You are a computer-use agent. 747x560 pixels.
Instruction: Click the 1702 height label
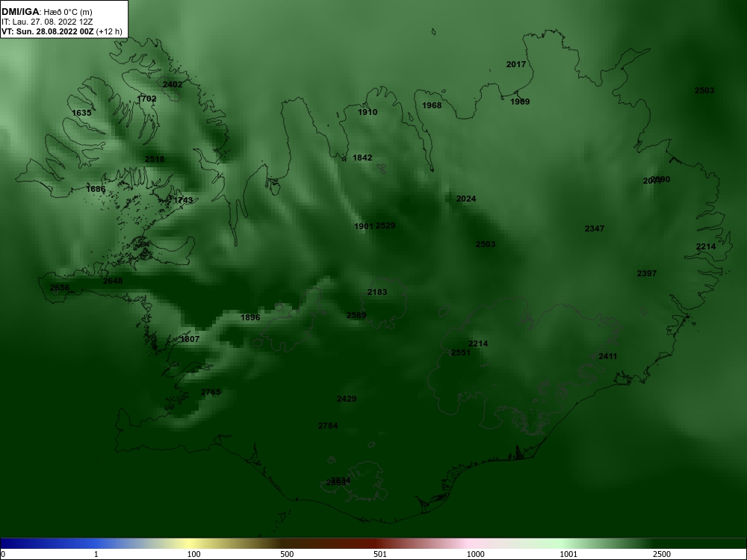[x=146, y=99]
